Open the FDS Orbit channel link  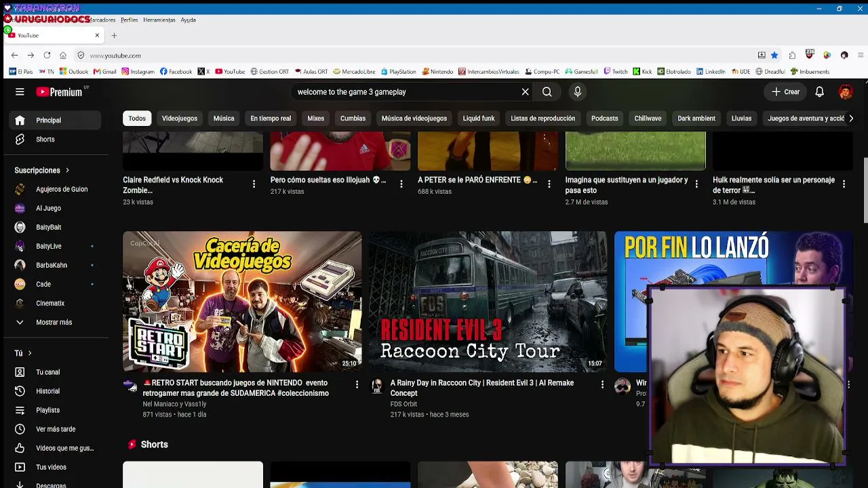[x=403, y=404]
